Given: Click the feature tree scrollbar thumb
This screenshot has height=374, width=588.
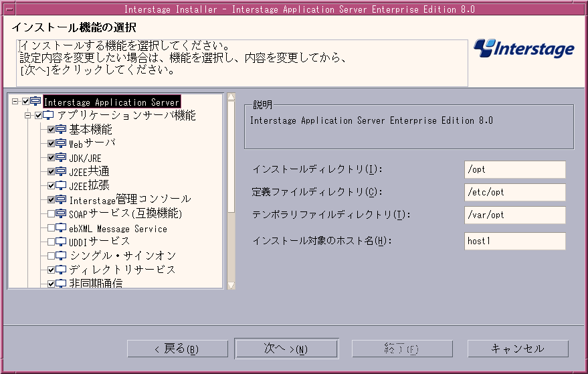Looking at the screenshot, I should coord(231,157).
